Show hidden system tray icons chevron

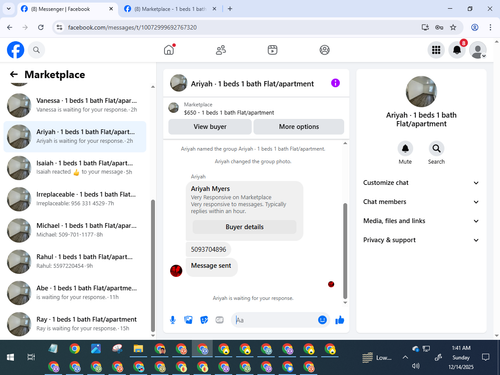click(405, 357)
